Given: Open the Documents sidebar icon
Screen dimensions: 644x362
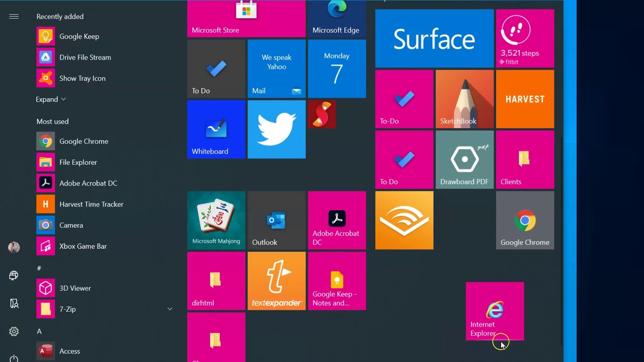Looking at the screenshot, I should coord(14,304).
